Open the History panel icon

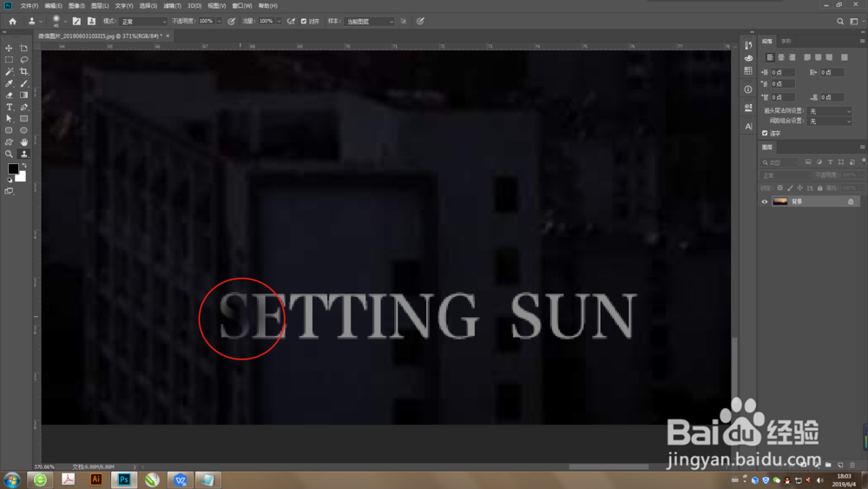pyautogui.click(x=748, y=45)
